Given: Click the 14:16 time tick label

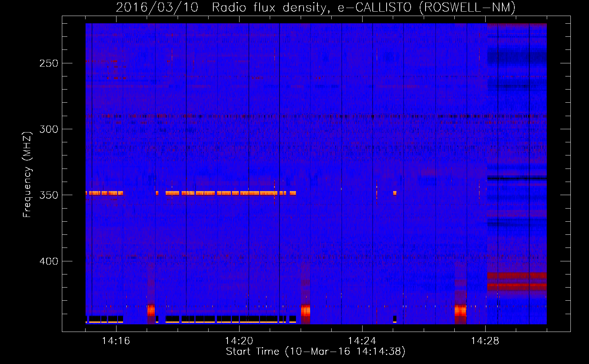Looking at the screenshot, I should tap(116, 341).
